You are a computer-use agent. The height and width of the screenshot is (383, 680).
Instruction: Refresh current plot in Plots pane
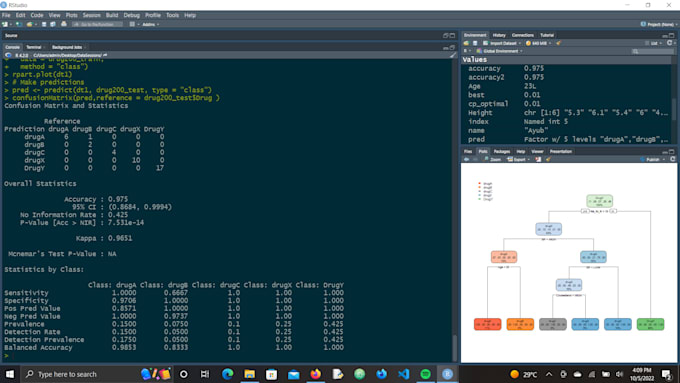pyautogui.click(x=673, y=159)
